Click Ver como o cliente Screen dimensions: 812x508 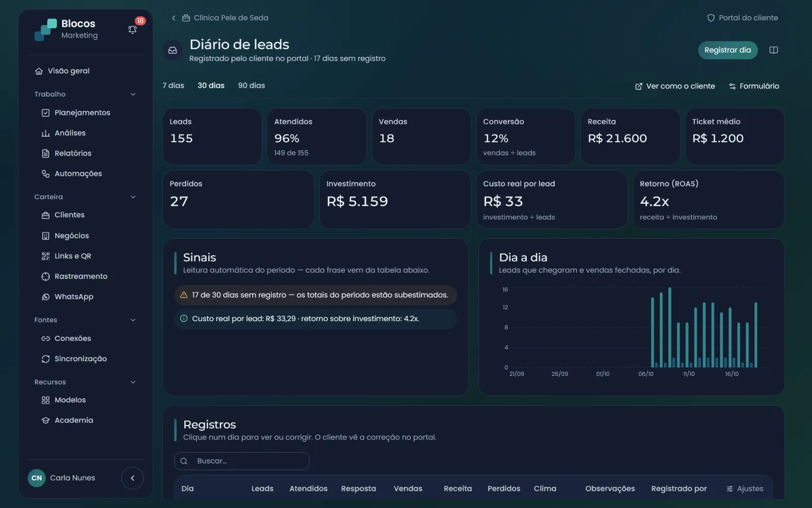675,86
